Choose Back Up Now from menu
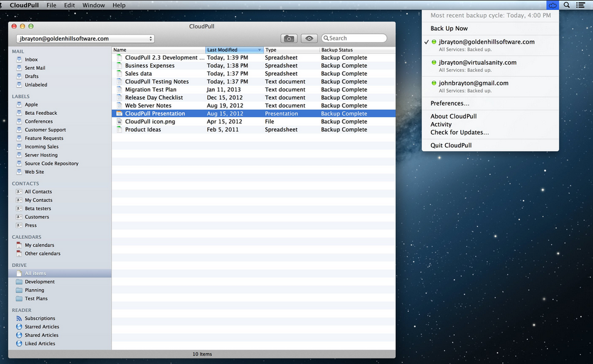593x364 pixels. pos(449,28)
